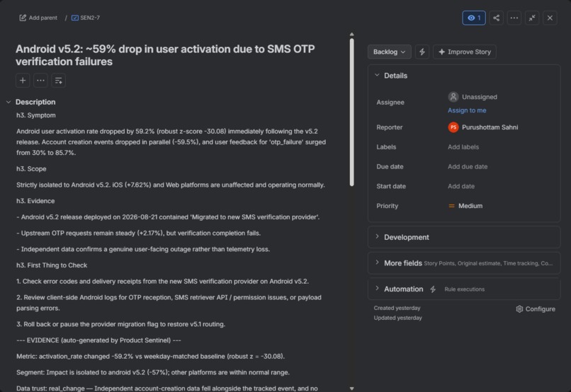Open the top-right more actions menu
571x392 pixels.
point(514,18)
